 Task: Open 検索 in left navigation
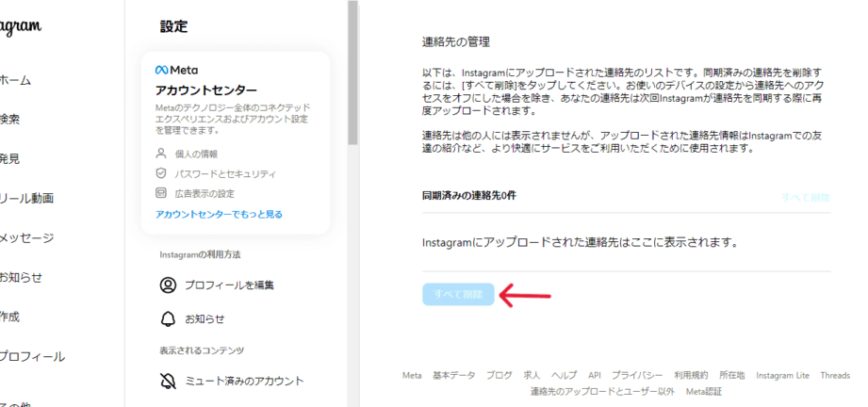(9, 119)
